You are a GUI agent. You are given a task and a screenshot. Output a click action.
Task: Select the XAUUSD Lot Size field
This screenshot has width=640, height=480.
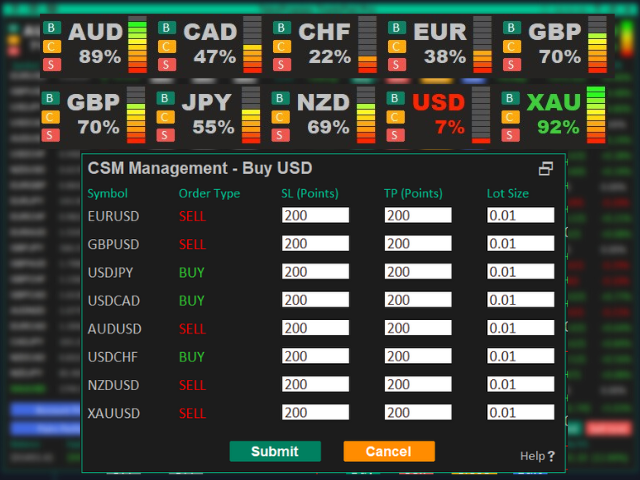pyautogui.click(x=520, y=413)
